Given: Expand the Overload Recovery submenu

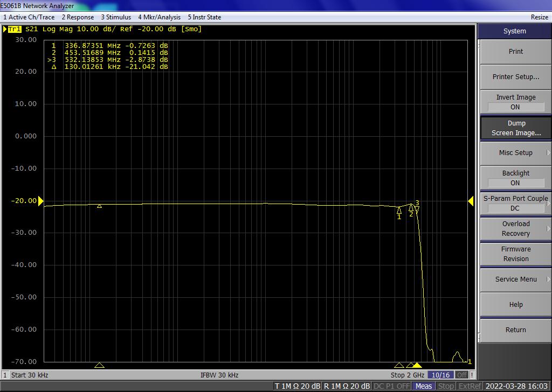Looking at the screenshot, I should point(515,229).
